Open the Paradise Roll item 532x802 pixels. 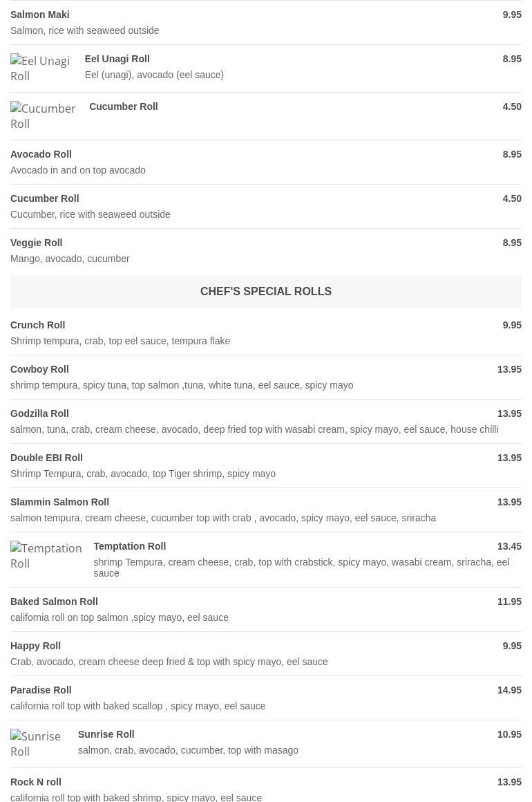(x=41, y=690)
